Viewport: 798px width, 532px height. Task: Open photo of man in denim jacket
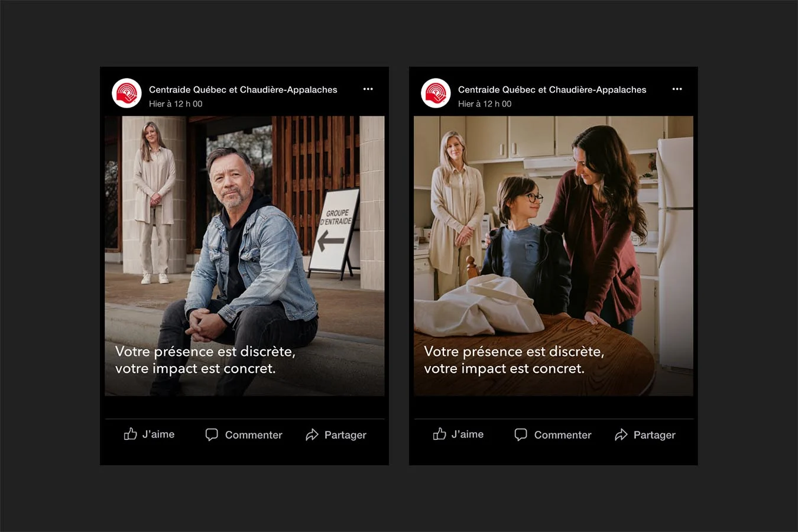(245, 256)
